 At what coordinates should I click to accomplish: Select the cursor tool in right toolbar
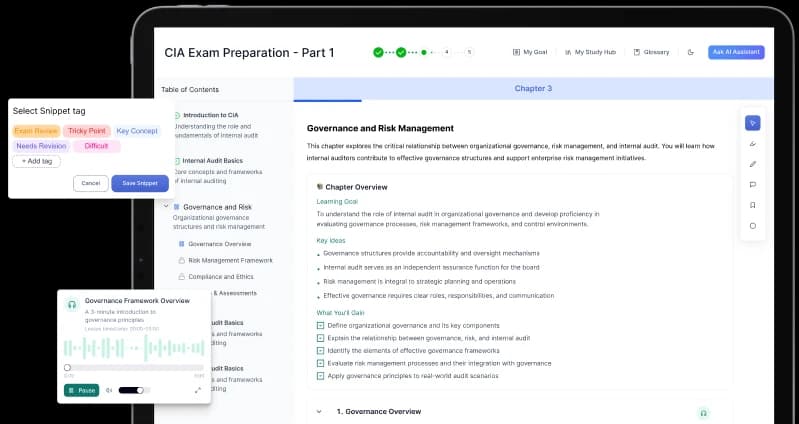753,123
